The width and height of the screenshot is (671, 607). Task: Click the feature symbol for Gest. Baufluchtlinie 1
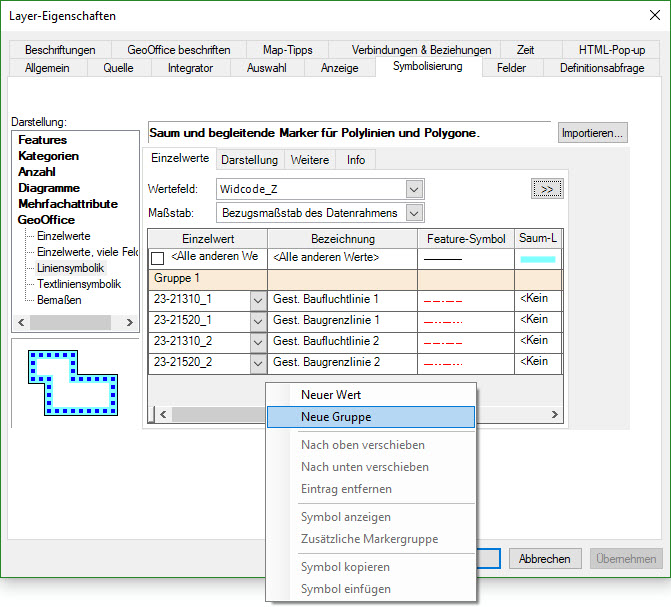pyautogui.click(x=442, y=298)
